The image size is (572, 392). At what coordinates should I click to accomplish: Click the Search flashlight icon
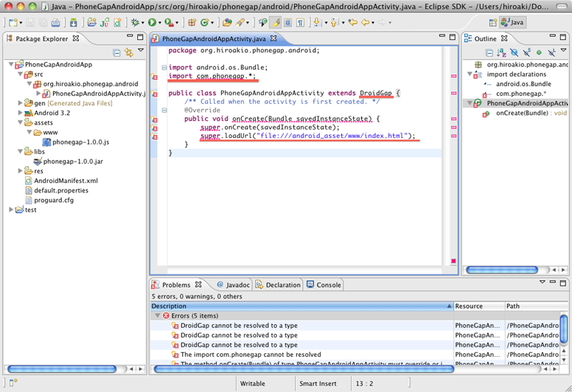[240, 23]
